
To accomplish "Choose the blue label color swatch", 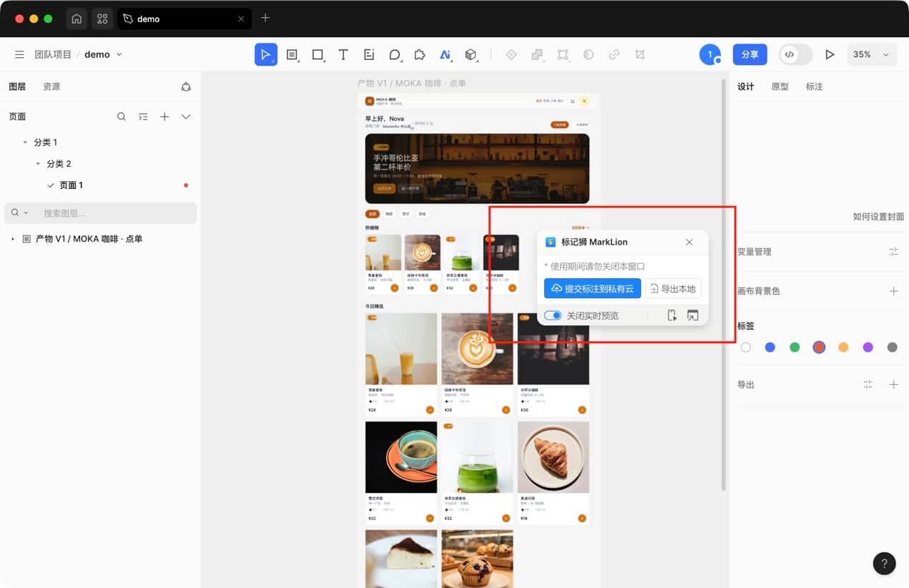I will 770,348.
